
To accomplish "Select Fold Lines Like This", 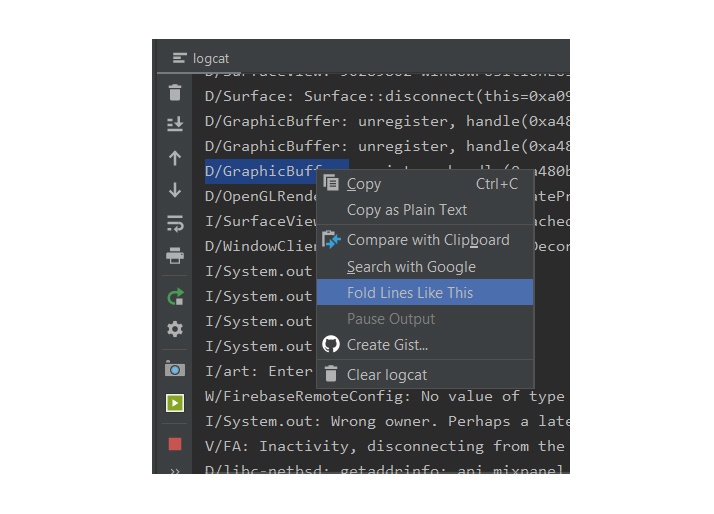I will [410, 293].
